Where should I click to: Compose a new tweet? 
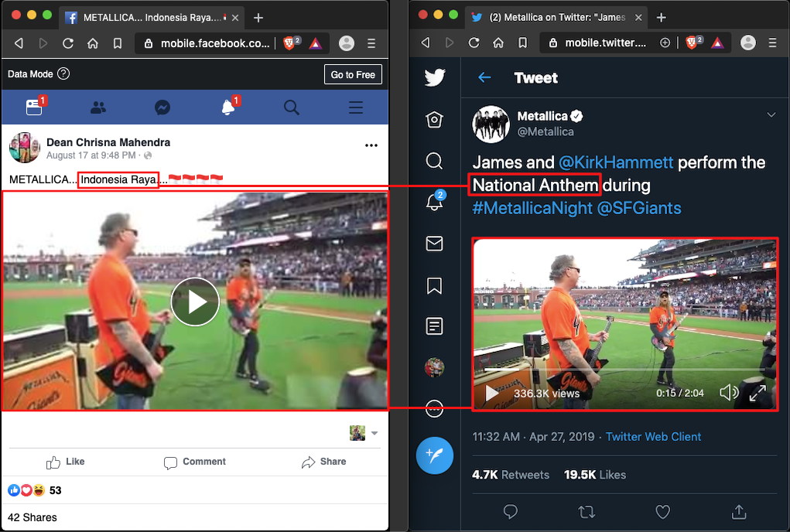coord(434,455)
